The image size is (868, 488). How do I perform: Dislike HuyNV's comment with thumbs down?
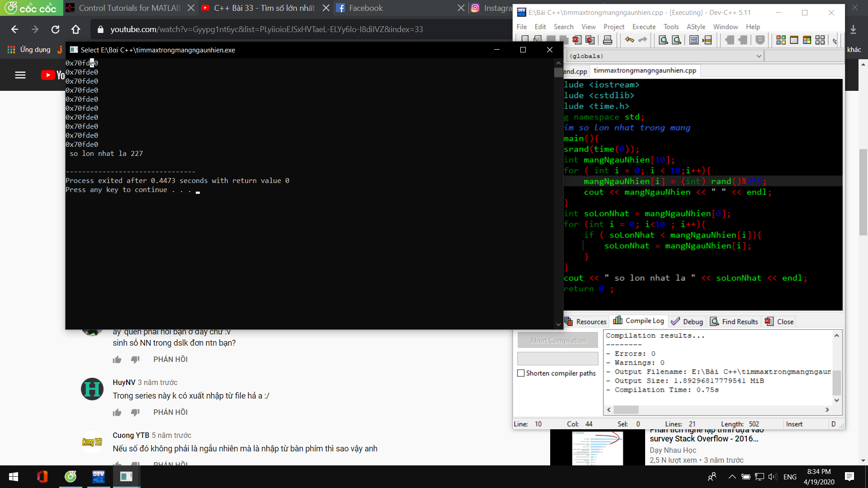pyautogui.click(x=135, y=412)
